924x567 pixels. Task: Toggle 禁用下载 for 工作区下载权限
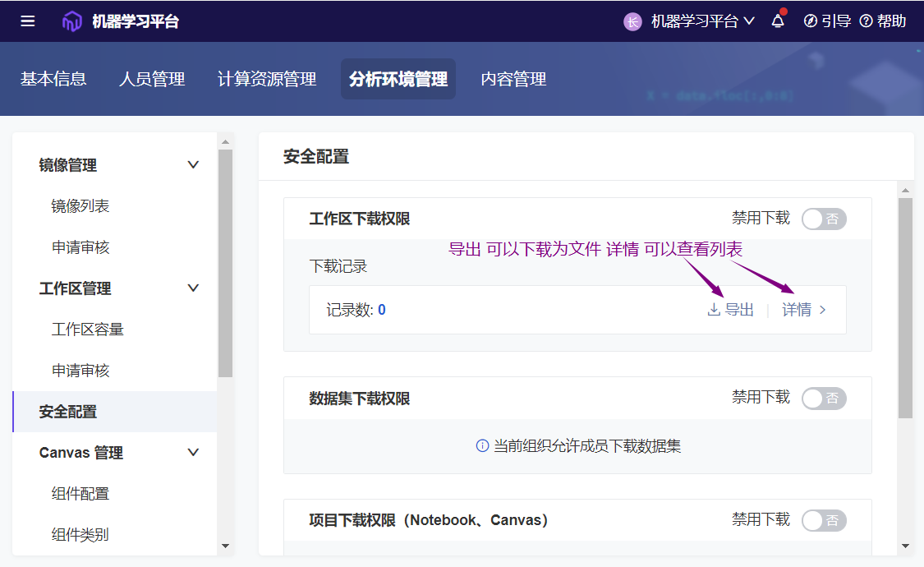(823, 219)
